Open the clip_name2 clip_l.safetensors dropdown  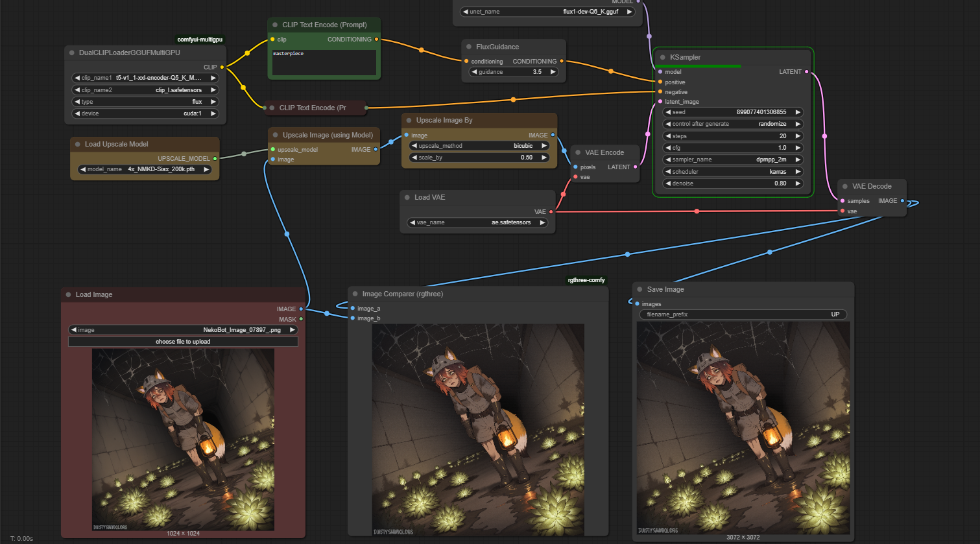pyautogui.click(x=145, y=90)
